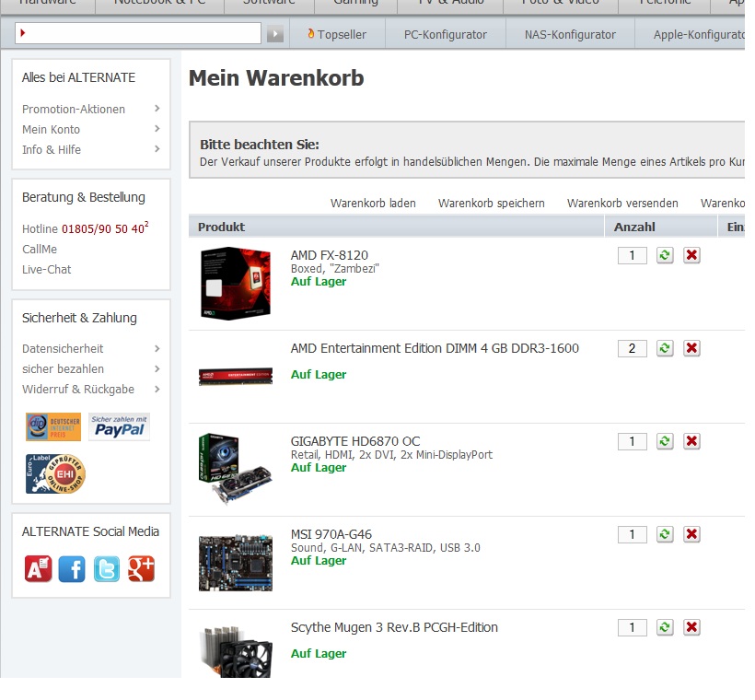Click the Deutscher Internet Preis badge
This screenshot has width=755, height=700.
53,426
